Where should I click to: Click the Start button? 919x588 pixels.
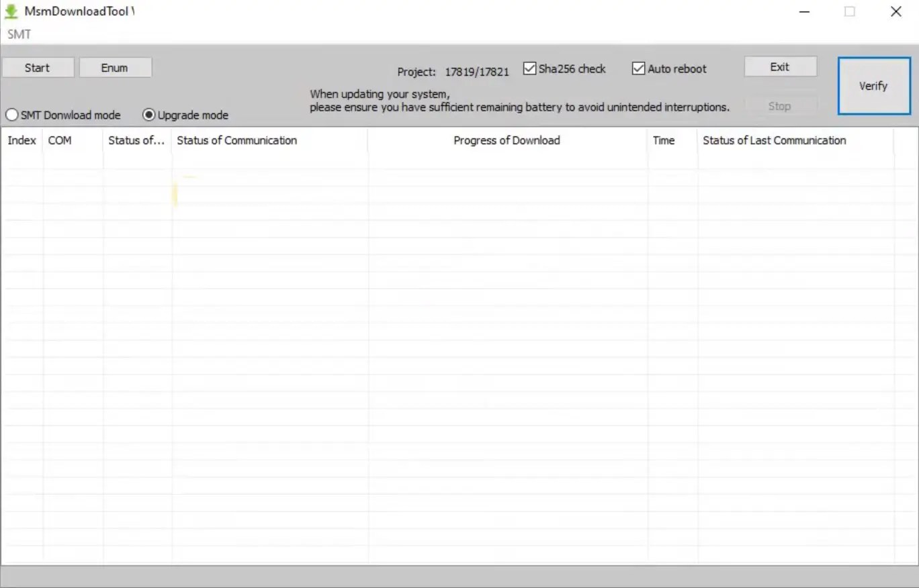point(38,67)
